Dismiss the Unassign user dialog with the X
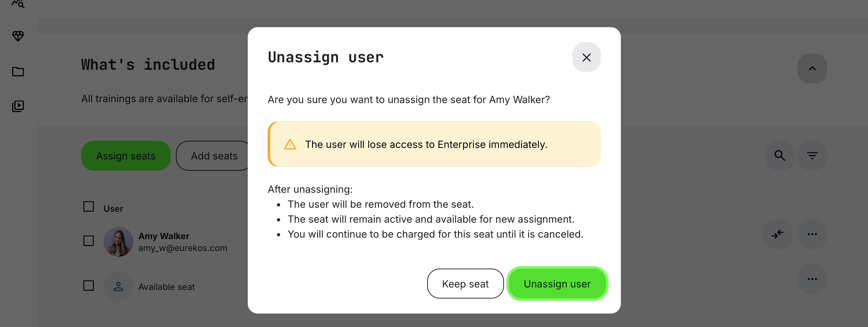The height and width of the screenshot is (327, 868). pyautogui.click(x=586, y=57)
